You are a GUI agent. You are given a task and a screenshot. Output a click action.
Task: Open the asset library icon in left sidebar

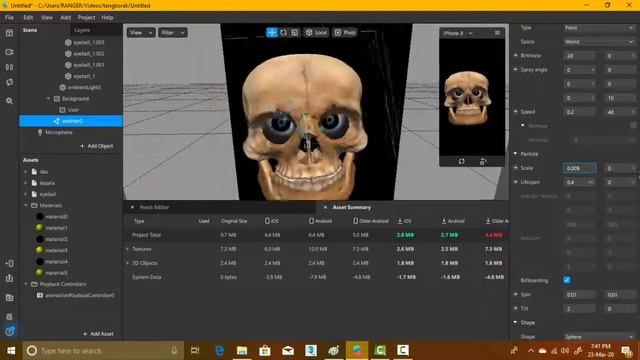[x=9, y=298]
